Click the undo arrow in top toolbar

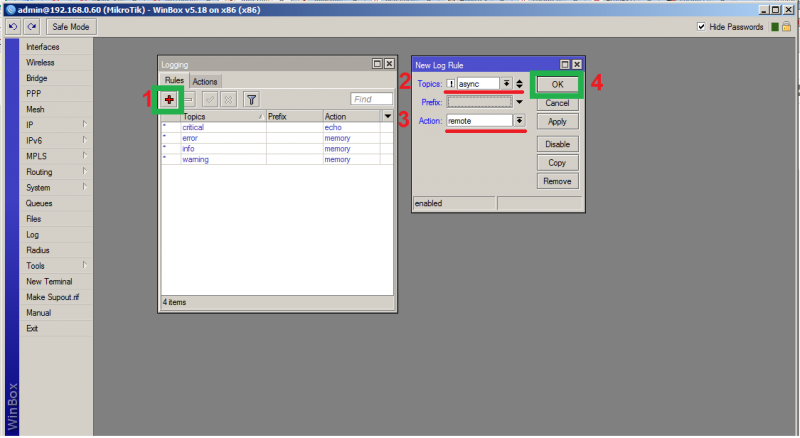point(12,27)
